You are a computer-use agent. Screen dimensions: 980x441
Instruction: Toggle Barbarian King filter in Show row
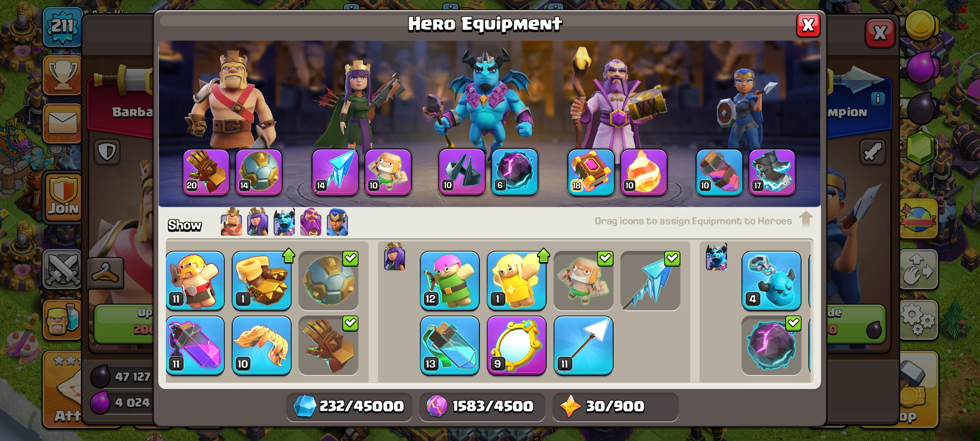[231, 222]
